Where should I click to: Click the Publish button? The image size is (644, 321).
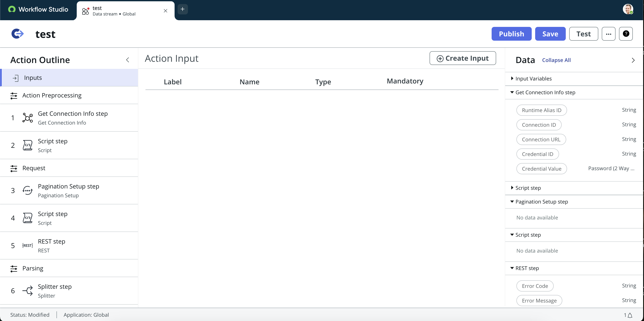coord(511,34)
